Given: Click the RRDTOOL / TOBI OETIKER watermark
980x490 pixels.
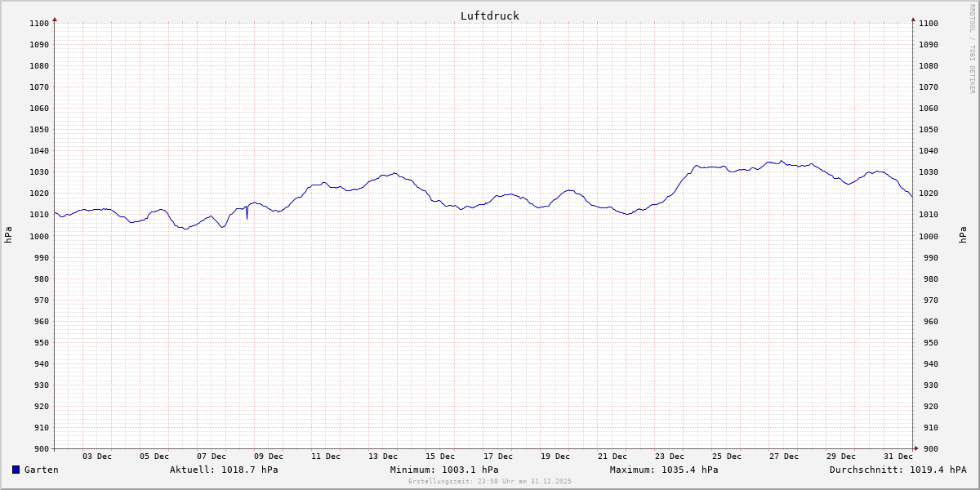Looking at the screenshot, I should [972, 48].
